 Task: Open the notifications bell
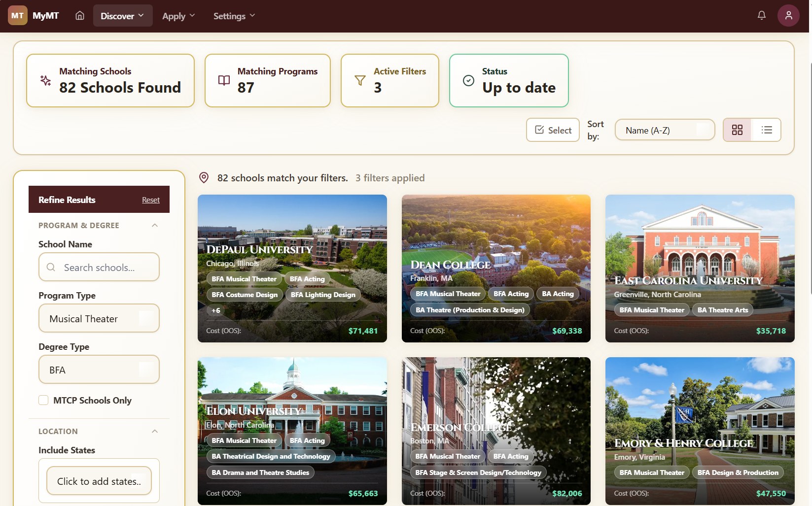(x=762, y=16)
